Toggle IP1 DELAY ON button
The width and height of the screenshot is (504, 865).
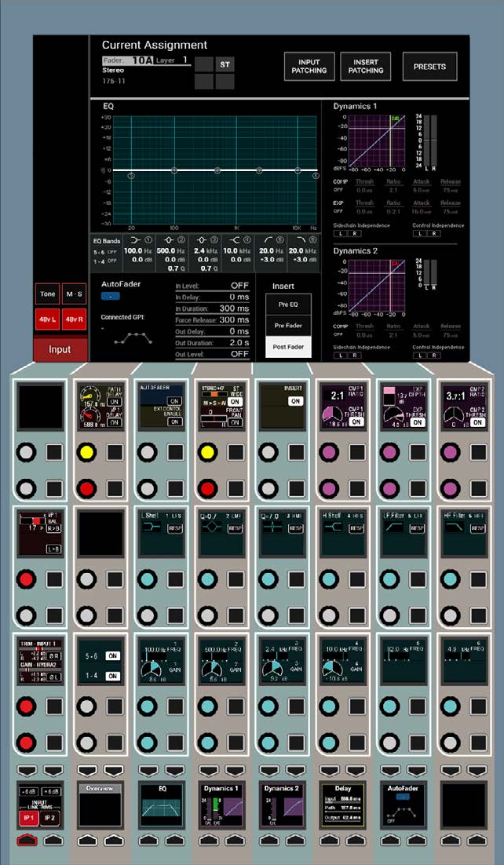tap(115, 422)
